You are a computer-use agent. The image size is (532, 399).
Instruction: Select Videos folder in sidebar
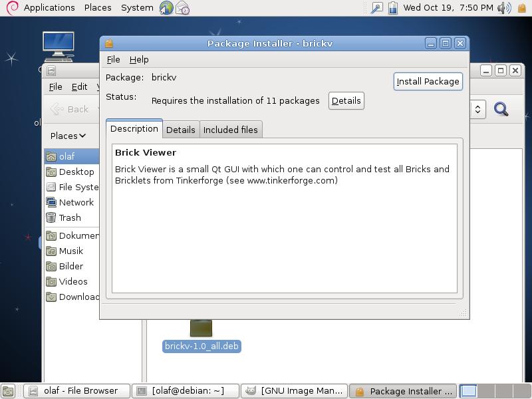click(x=72, y=281)
